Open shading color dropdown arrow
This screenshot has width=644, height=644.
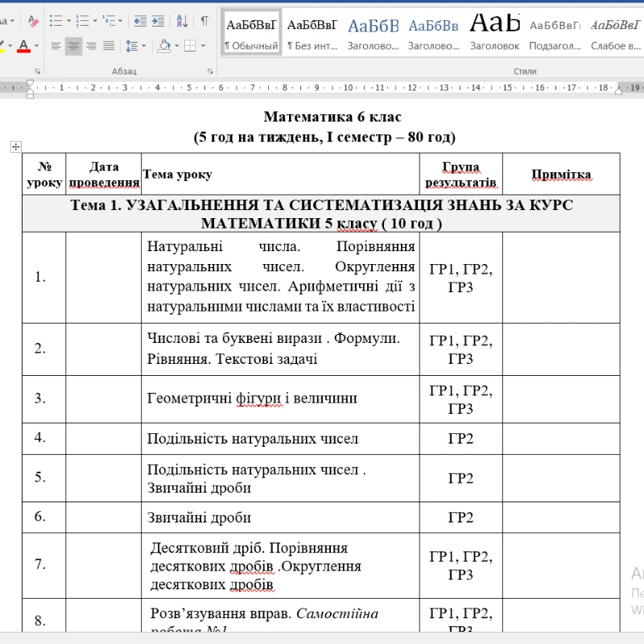point(176,46)
